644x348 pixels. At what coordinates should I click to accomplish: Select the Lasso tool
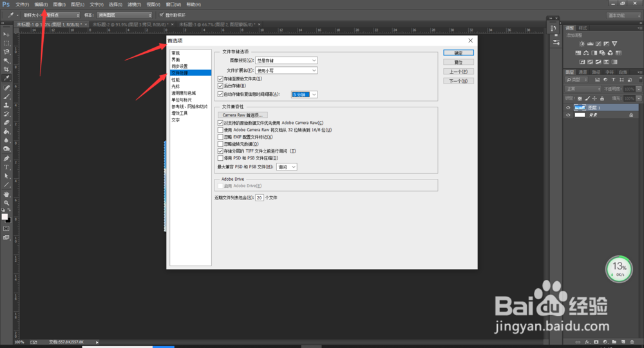pos(6,51)
